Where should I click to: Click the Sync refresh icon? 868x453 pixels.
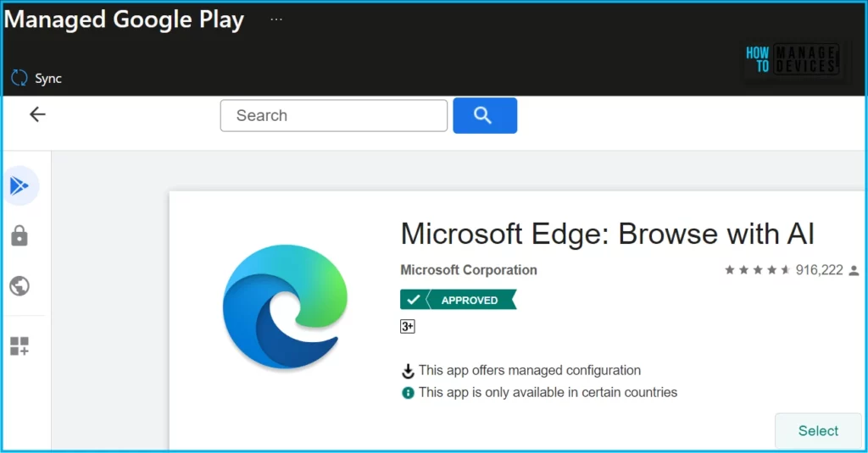[x=19, y=78]
